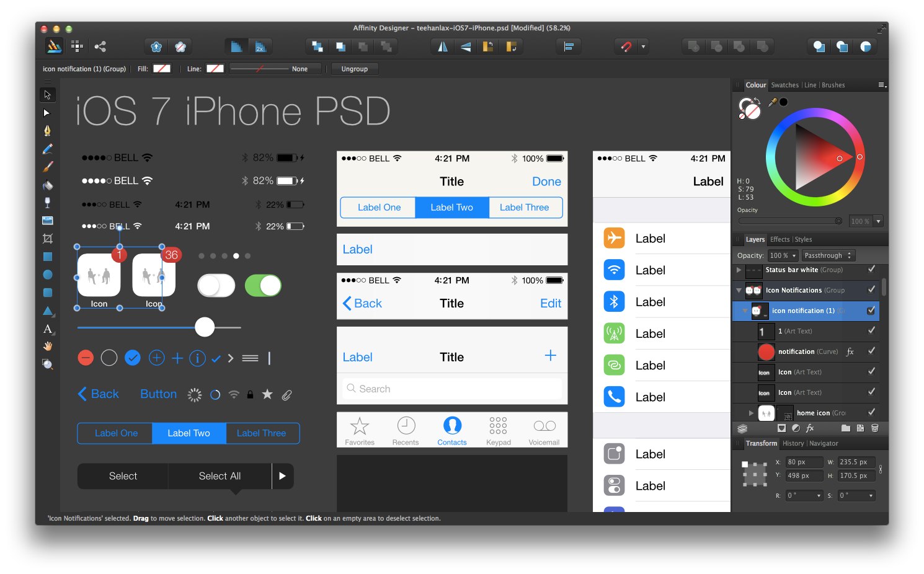
Task: Open the Effects tab
Action: [x=780, y=239]
